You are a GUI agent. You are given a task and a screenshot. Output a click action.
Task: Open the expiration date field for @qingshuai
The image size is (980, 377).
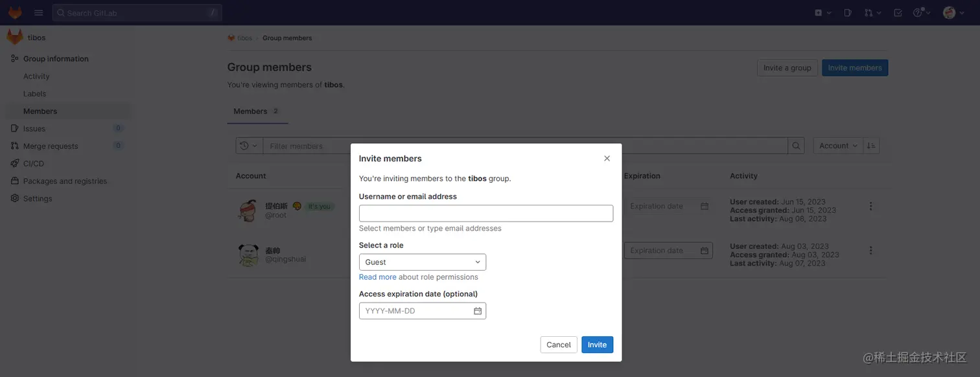click(668, 251)
